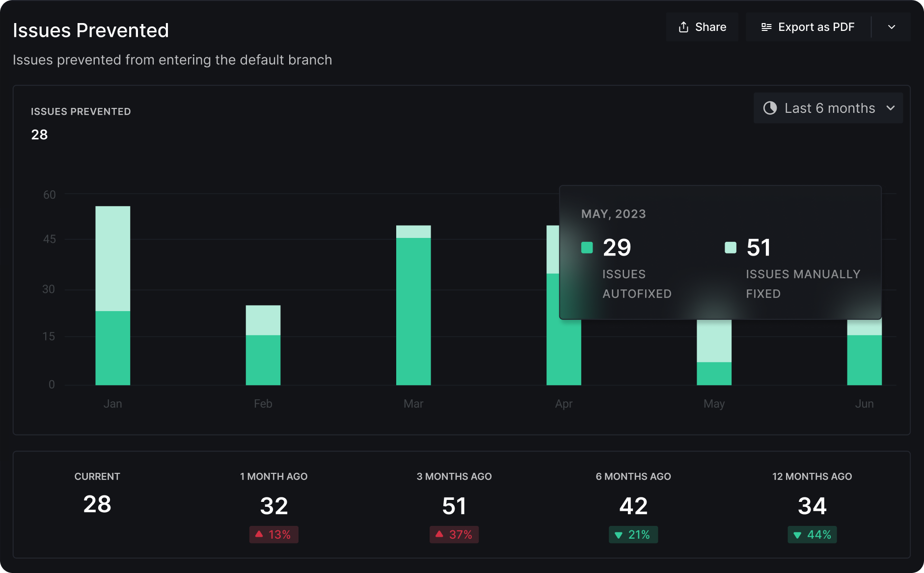The width and height of the screenshot is (924, 573).
Task: Click the 21% decrease badge
Action: click(633, 534)
